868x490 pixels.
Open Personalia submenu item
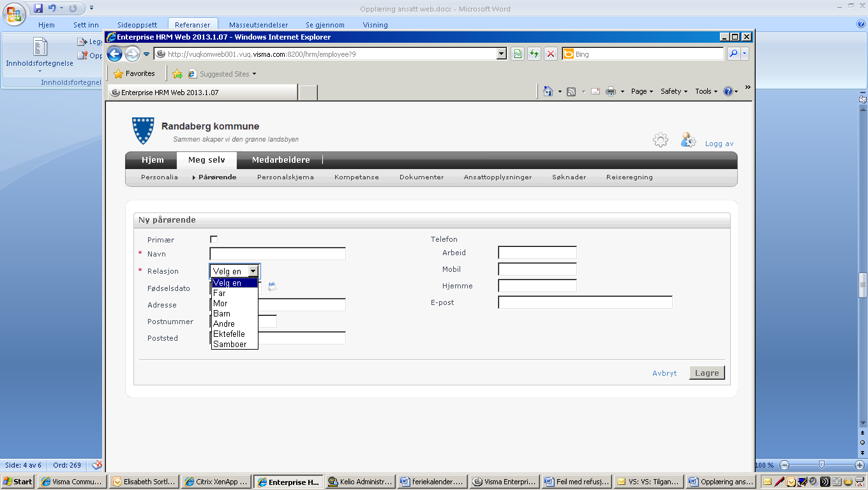pyautogui.click(x=160, y=177)
